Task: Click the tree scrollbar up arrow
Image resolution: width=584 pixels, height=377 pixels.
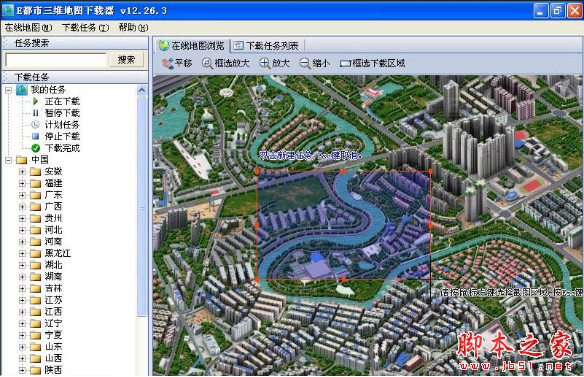Action: click(x=142, y=90)
